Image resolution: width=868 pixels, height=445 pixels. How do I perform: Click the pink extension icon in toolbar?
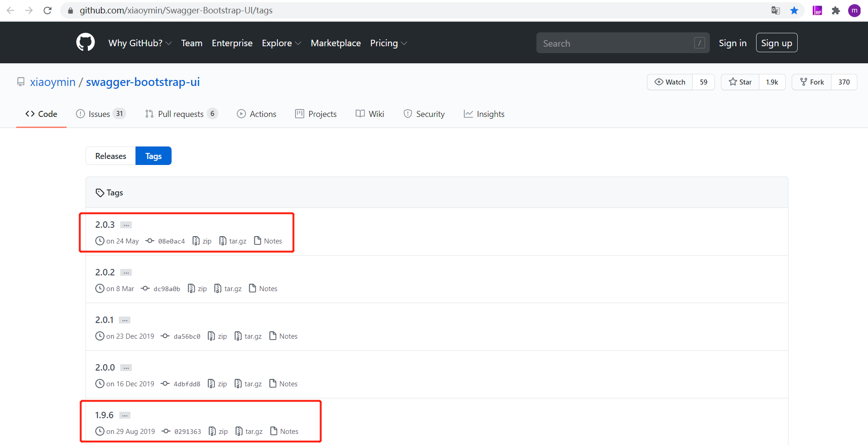(817, 10)
